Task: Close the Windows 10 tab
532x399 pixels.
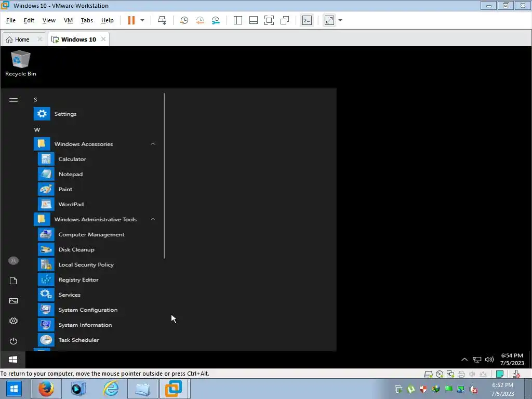Action: [103, 39]
